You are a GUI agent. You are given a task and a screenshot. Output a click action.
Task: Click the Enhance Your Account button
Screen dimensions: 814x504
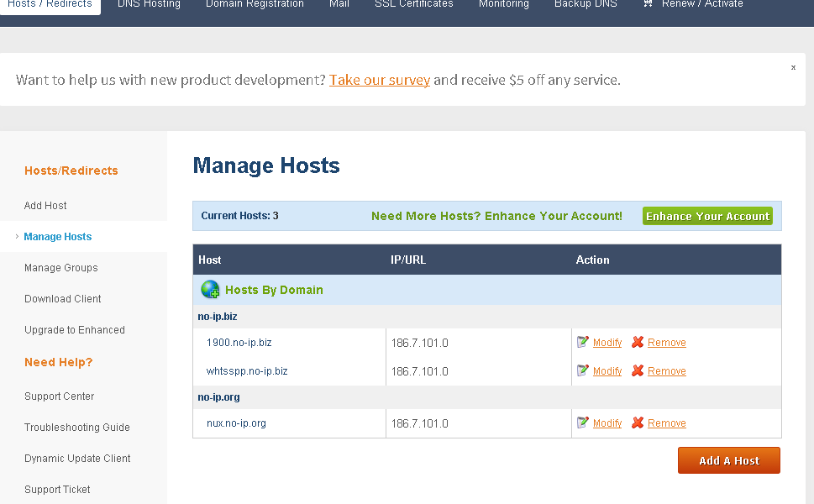(x=707, y=216)
